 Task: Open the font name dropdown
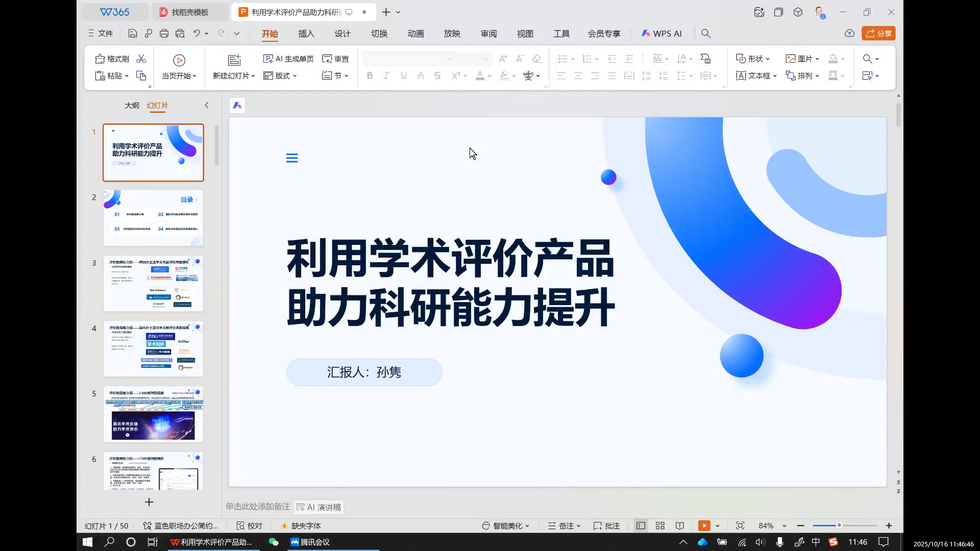[449, 59]
